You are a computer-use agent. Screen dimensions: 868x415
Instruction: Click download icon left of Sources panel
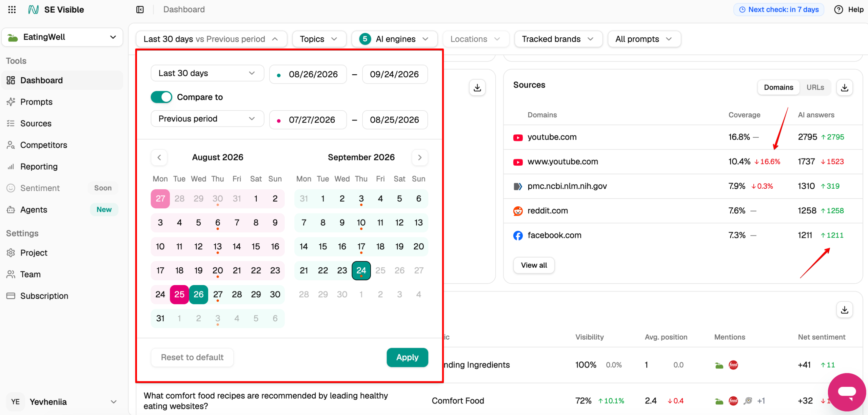pos(477,88)
